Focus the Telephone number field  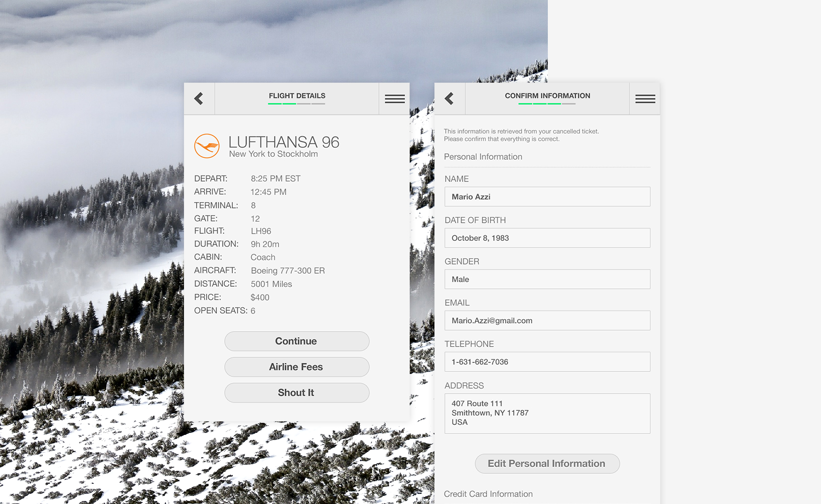(547, 362)
